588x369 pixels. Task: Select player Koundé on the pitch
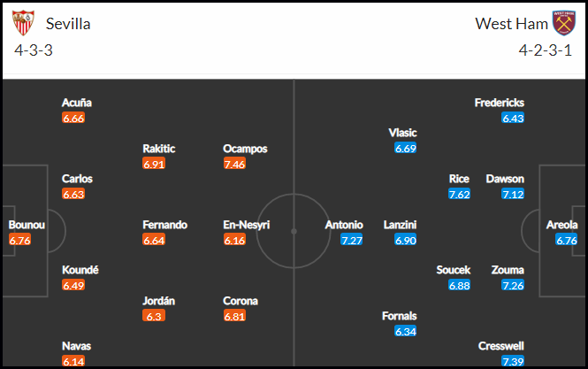pyautogui.click(x=80, y=270)
